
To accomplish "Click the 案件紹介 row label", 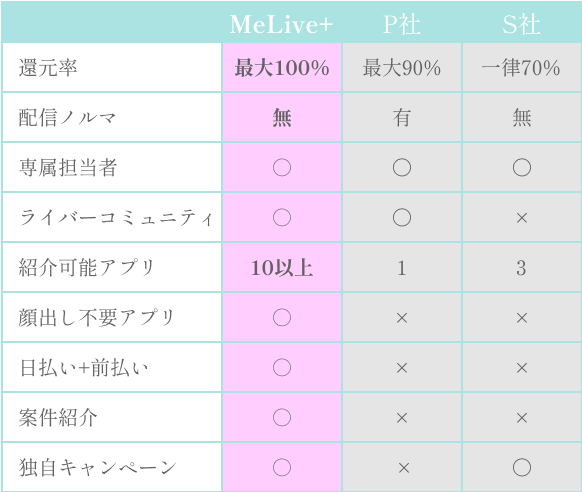I will coord(58,418).
